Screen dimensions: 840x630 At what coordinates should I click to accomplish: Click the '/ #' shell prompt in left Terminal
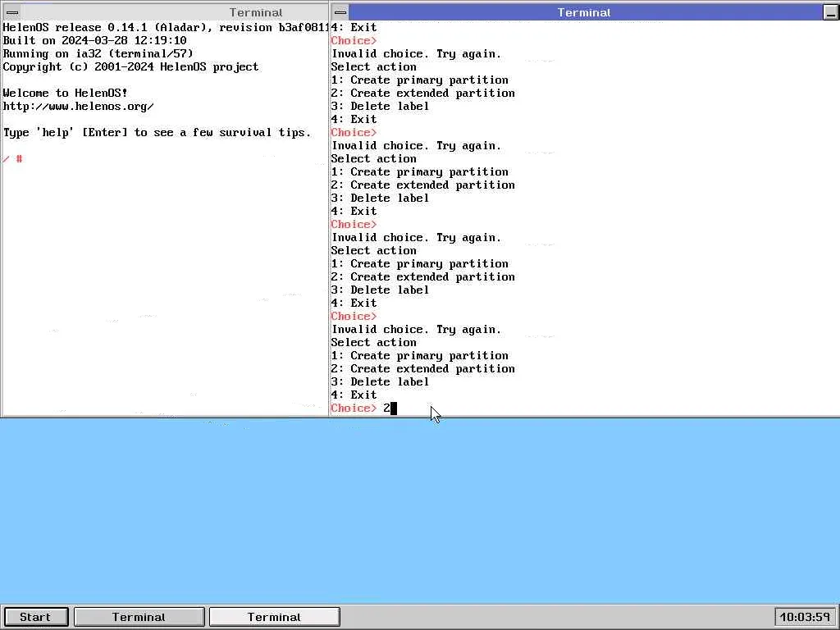[x=13, y=159]
